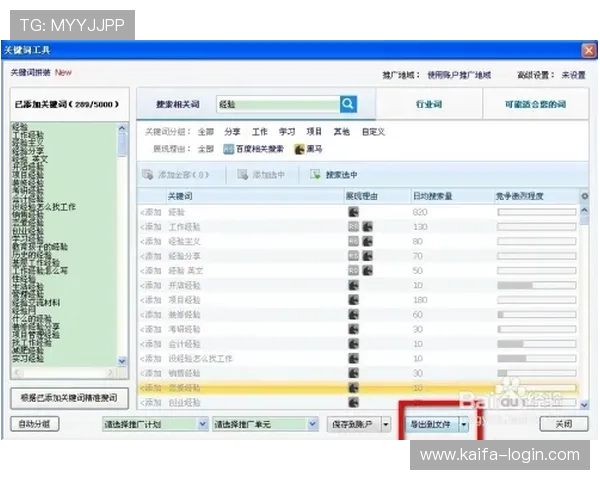Select 全部 in 展现理由 row
Image resolution: width=600 pixels, height=480 pixels.
click(x=205, y=149)
